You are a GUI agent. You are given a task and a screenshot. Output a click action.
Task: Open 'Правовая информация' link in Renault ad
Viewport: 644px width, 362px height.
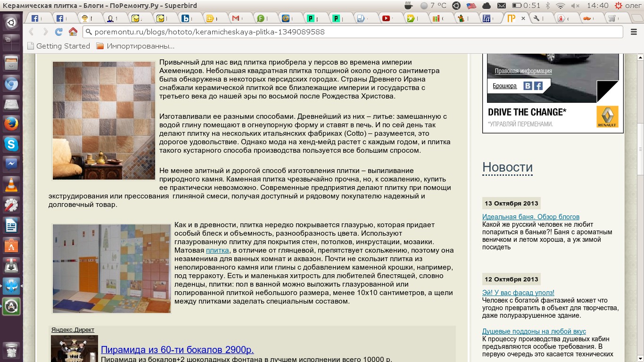tap(523, 71)
